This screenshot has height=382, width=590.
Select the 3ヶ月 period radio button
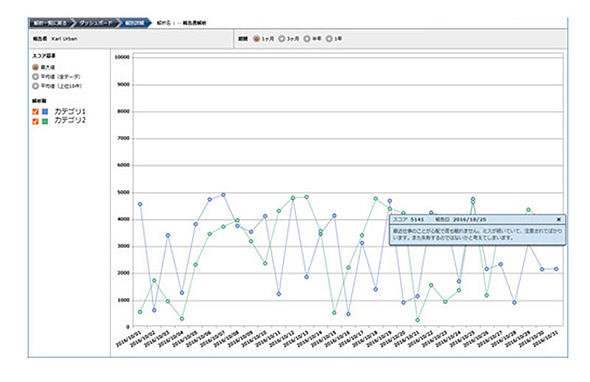pos(281,38)
